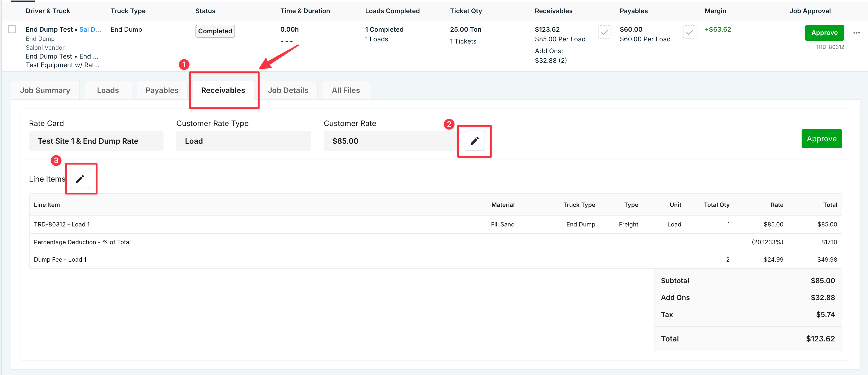Screen dimensions: 868x375
Task: Click the Freight type cell
Action: point(628,224)
